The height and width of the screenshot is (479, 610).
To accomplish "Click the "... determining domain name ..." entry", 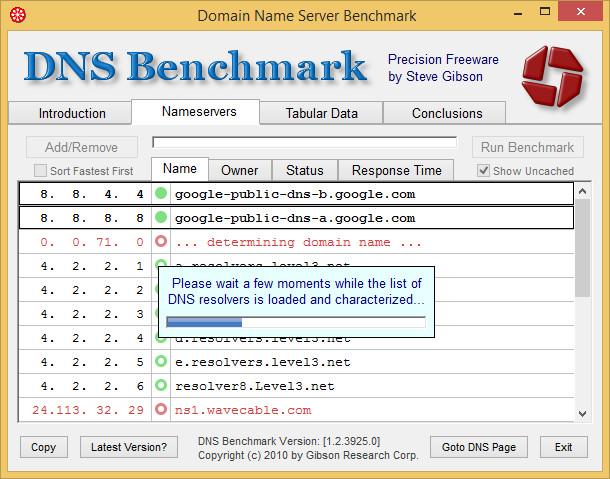I will click(x=298, y=242).
